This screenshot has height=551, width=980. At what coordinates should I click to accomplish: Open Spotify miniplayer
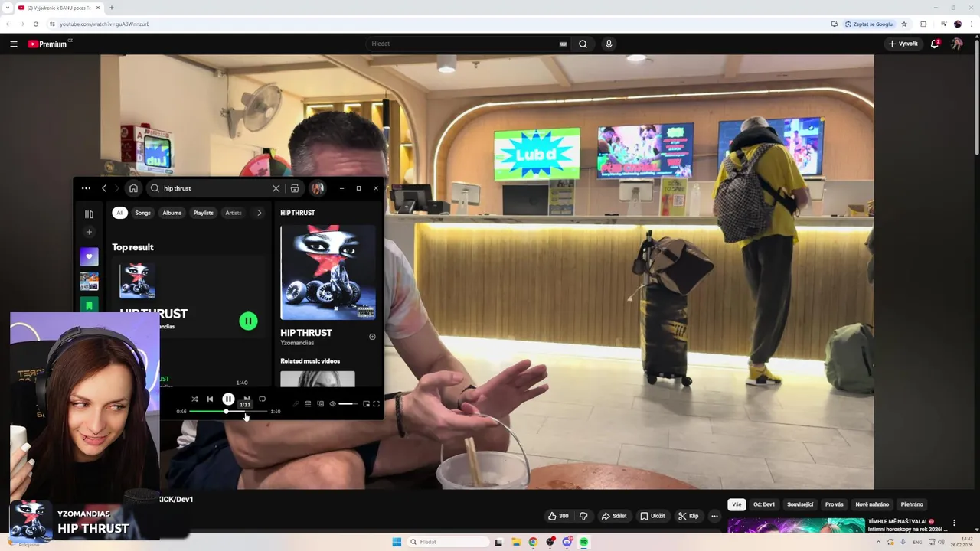tap(366, 404)
